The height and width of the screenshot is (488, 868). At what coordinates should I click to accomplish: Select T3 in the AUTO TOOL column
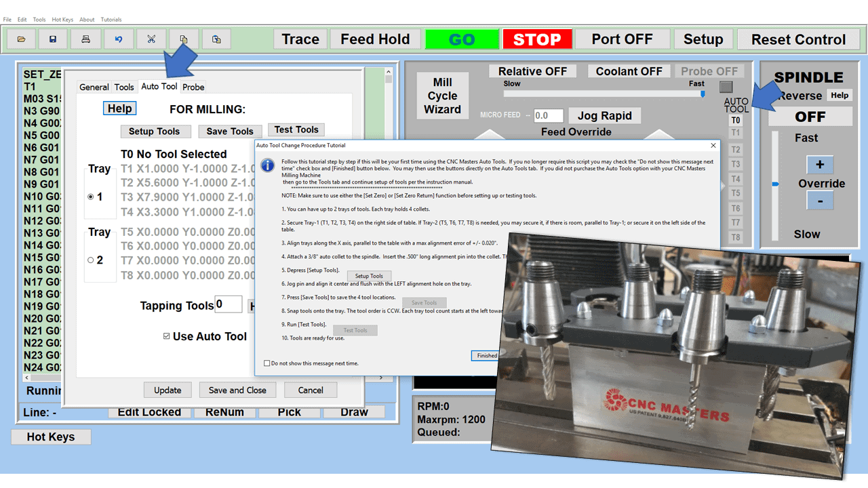tap(736, 165)
